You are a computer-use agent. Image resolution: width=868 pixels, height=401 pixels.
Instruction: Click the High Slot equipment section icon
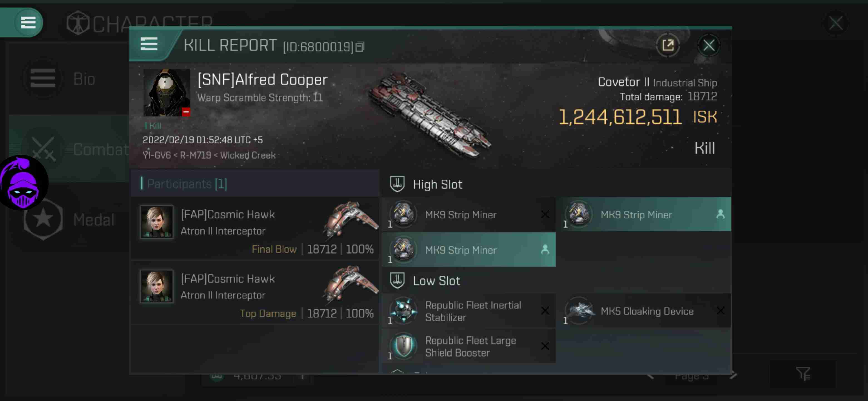(x=398, y=184)
